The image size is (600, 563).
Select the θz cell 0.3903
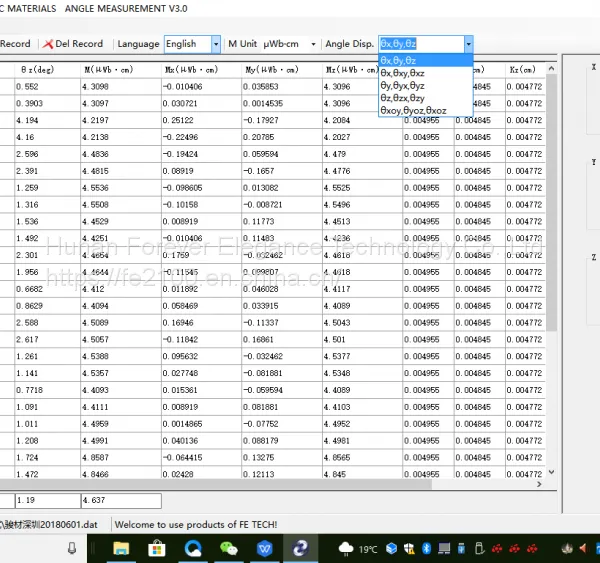(x=47, y=104)
